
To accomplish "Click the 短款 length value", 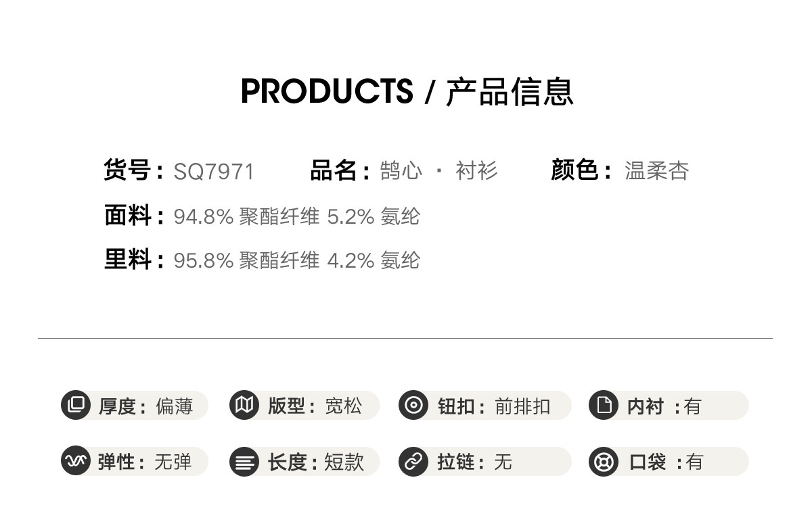I will click(x=344, y=462).
